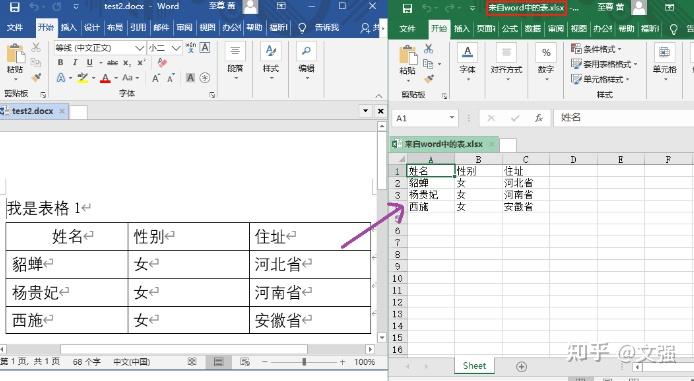Toggle Word web layout view button
Screen dimensions: 694x381
(x=245, y=362)
